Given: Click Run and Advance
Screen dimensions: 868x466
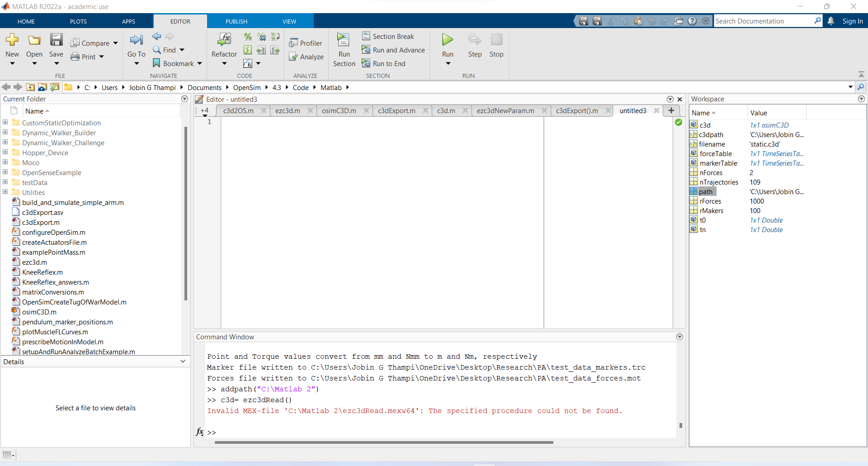Looking at the screenshot, I should (x=393, y=50).
